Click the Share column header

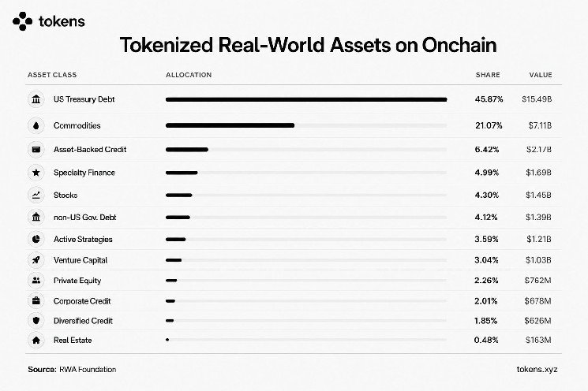[x=488, y=75]
